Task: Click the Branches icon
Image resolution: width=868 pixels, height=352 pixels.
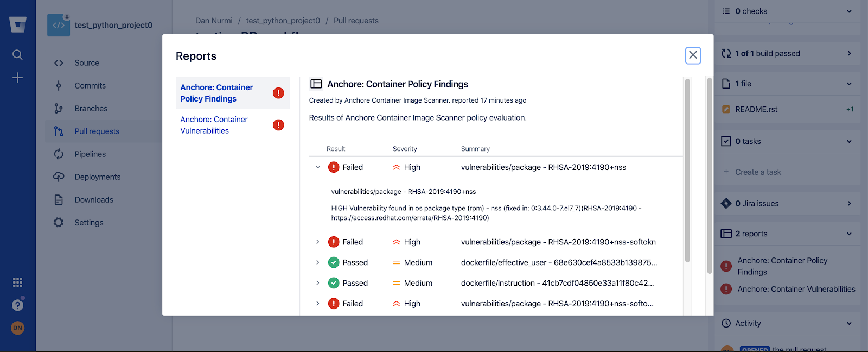Action: coord(59,109)
